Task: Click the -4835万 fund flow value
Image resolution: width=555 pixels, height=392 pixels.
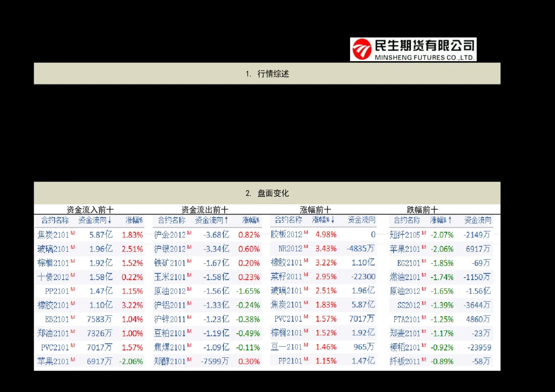Action: pos(361,249)
